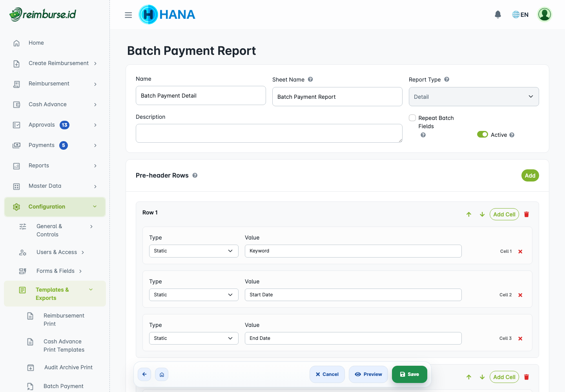The image size is (565, 392).
Task: Delete Row 1 with trash icon
Action: tap(527, 214)
